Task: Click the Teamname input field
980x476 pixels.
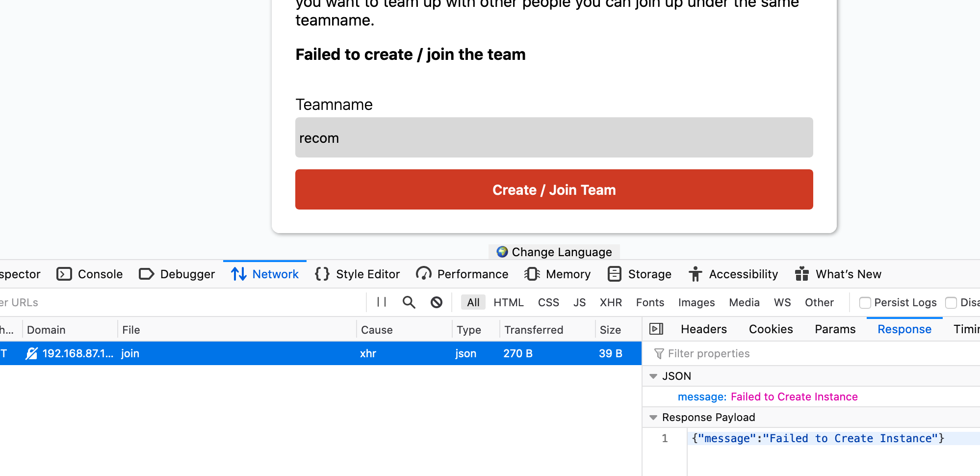Action: [553, 138]
